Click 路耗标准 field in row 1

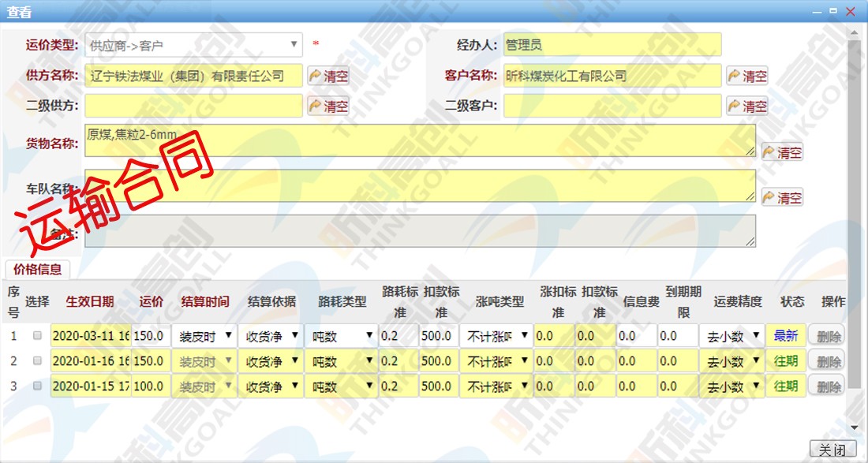(x=398, y=336)
